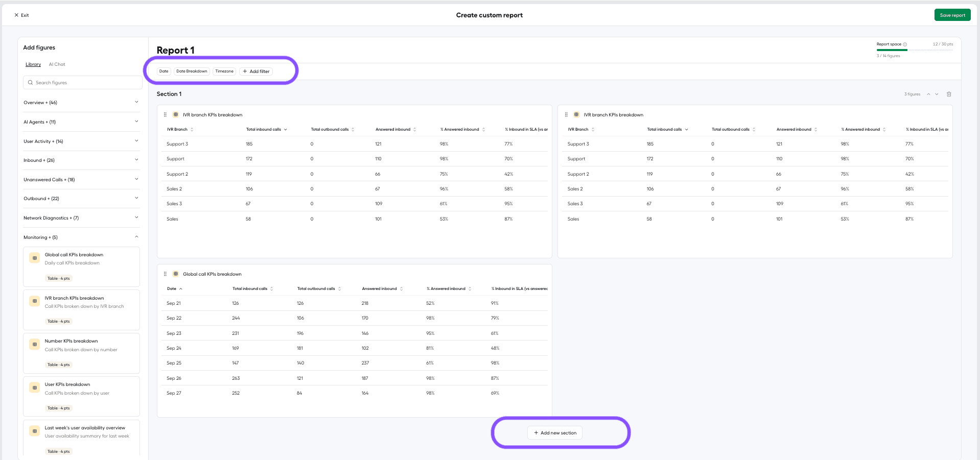Open the Date Breakdown filter
The image size is (980, 460).
(192, 71)
